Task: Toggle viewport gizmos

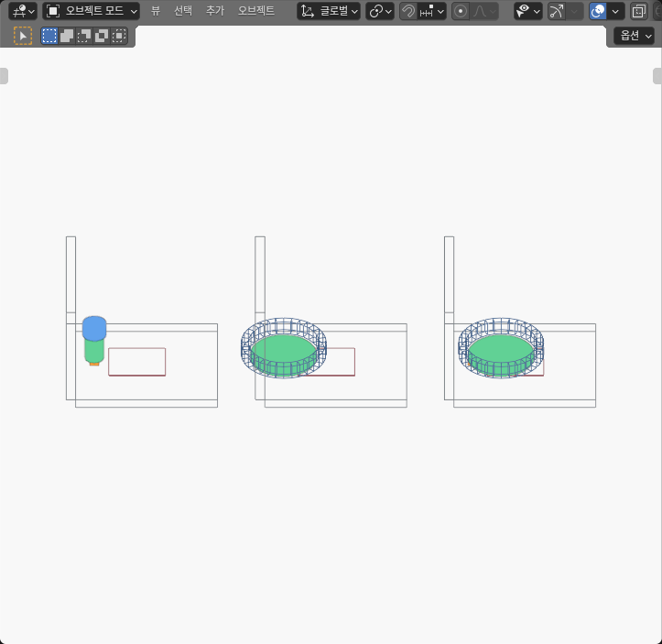Action: coord(556,11)
